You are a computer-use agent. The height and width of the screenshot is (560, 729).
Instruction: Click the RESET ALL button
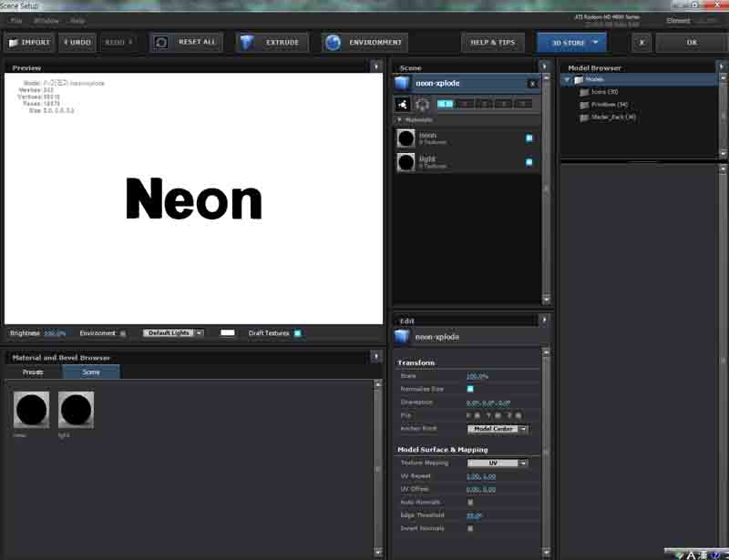click(x=187, y=42)
